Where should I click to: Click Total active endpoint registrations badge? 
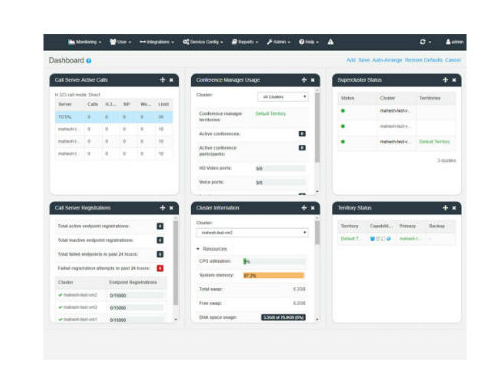point(160,226)
